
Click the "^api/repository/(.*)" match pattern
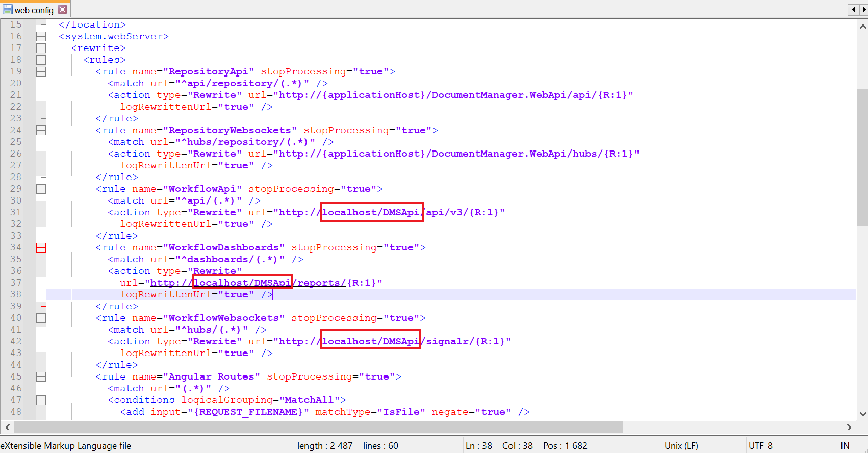(x=242, y=83)
